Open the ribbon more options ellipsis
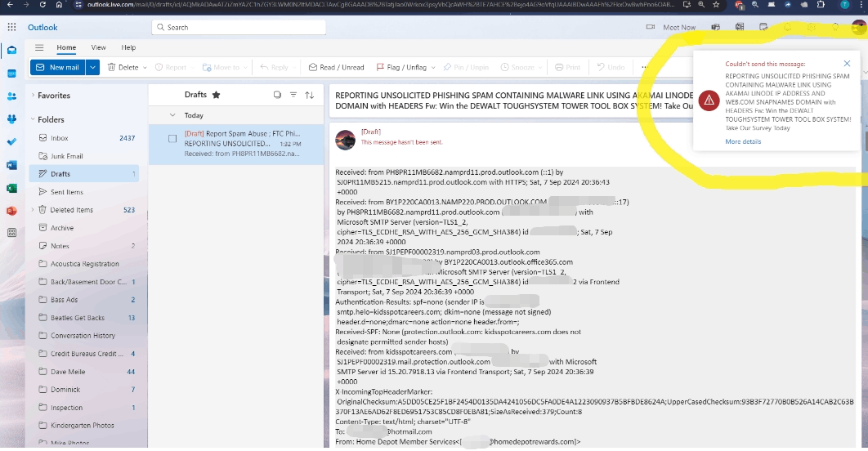 coord(644,67)
